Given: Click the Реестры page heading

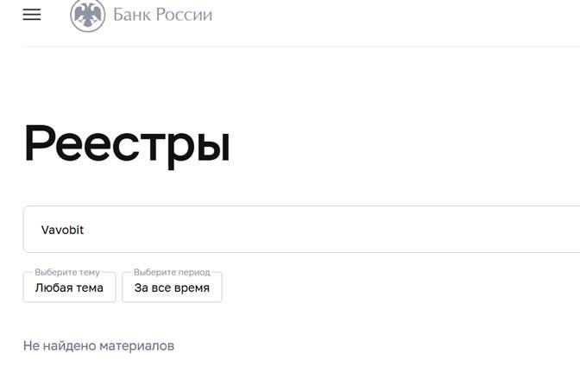Looking at the screenshot, I should 127,145.
